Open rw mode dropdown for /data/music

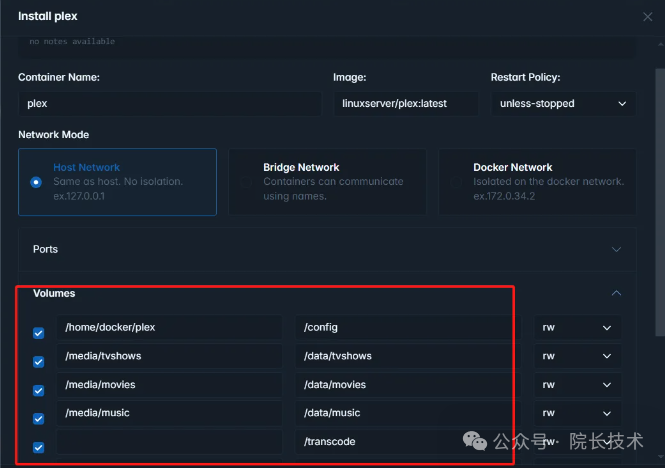tap(578, 413)
